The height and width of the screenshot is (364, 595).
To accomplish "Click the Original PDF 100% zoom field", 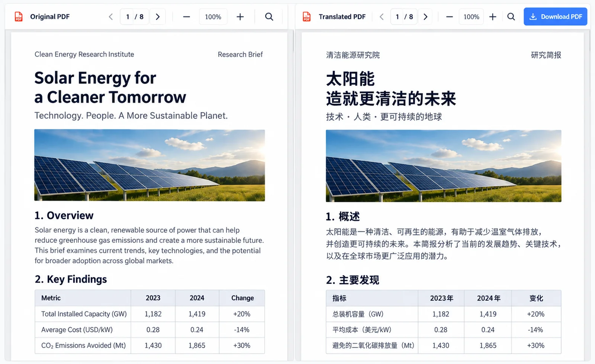I will coord(213,17).
